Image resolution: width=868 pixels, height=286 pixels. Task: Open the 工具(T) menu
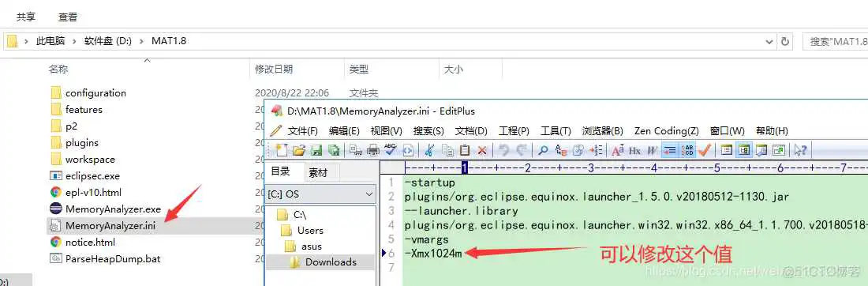point(556,131)
